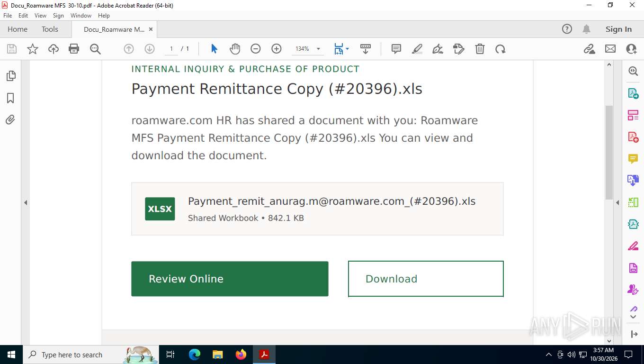The height and width of the screenshot is (364, 644).
Task: Open Microsoft Edge from the taskbar
Action: coord(195,354)
